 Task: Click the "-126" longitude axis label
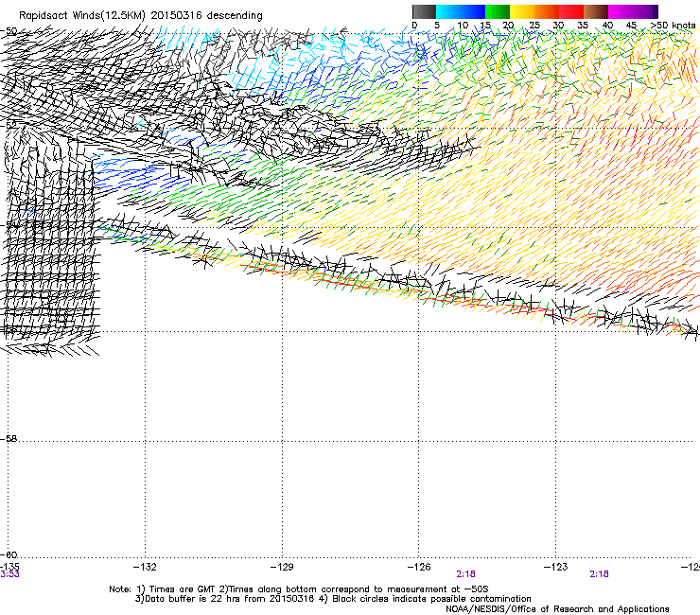pos(419,567)
